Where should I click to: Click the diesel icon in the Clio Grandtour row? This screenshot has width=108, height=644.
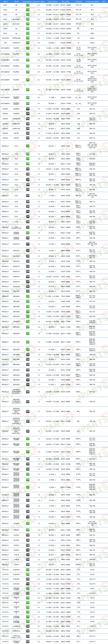coord(28,227)
